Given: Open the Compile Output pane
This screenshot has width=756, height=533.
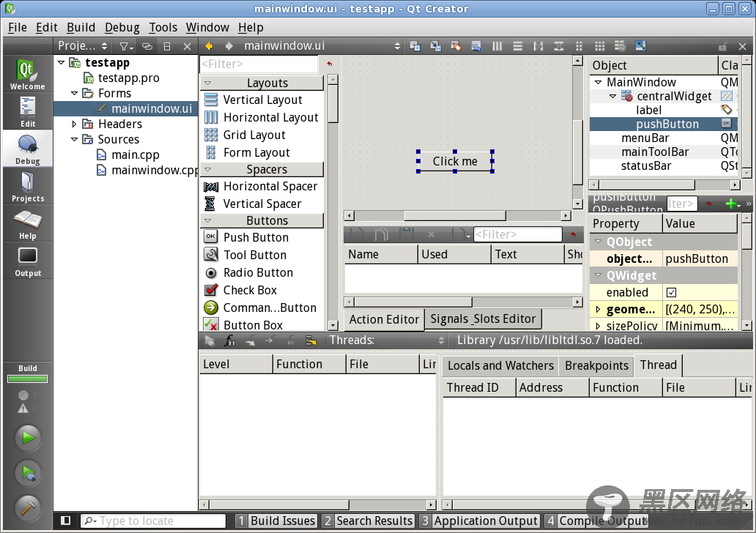Looking at the screenshot, I should click(596, 521).
